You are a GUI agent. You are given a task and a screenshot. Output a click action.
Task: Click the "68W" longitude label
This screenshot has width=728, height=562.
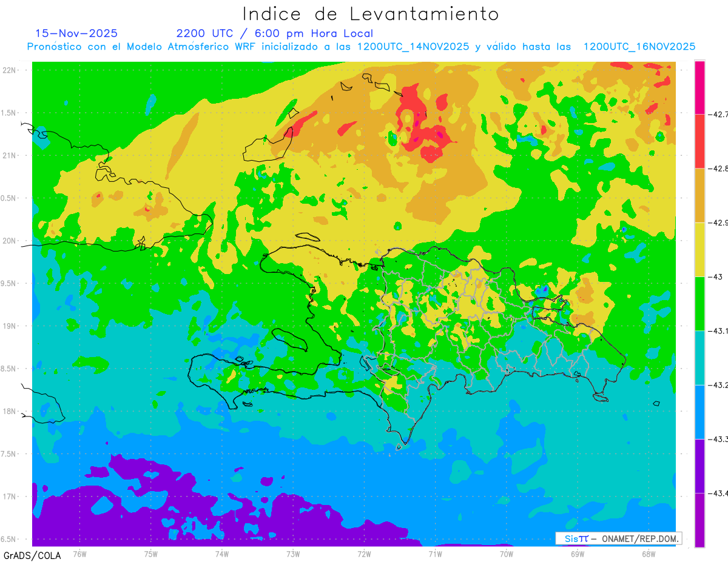pos(649,554)
